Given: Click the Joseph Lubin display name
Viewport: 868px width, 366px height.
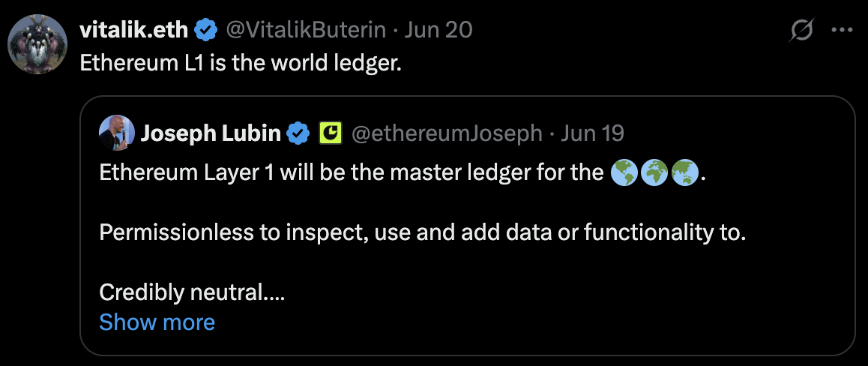Looking at the screenshot, I should click(211, 133).
